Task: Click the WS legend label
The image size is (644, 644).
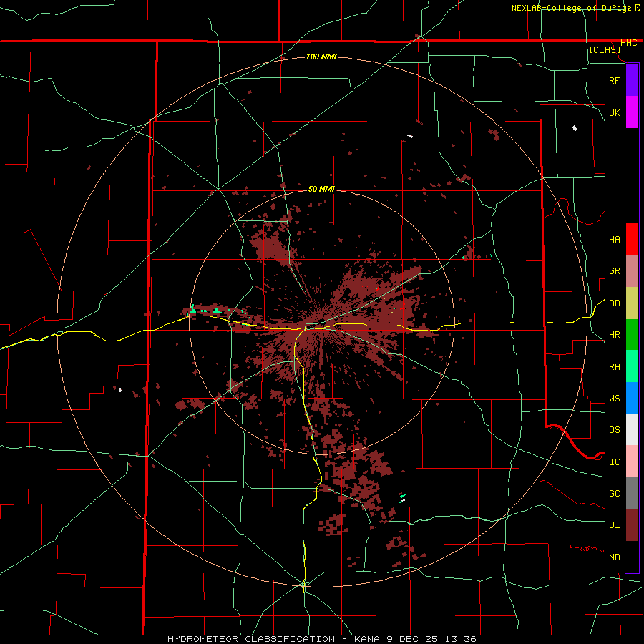Action: (x=614, y=399)
